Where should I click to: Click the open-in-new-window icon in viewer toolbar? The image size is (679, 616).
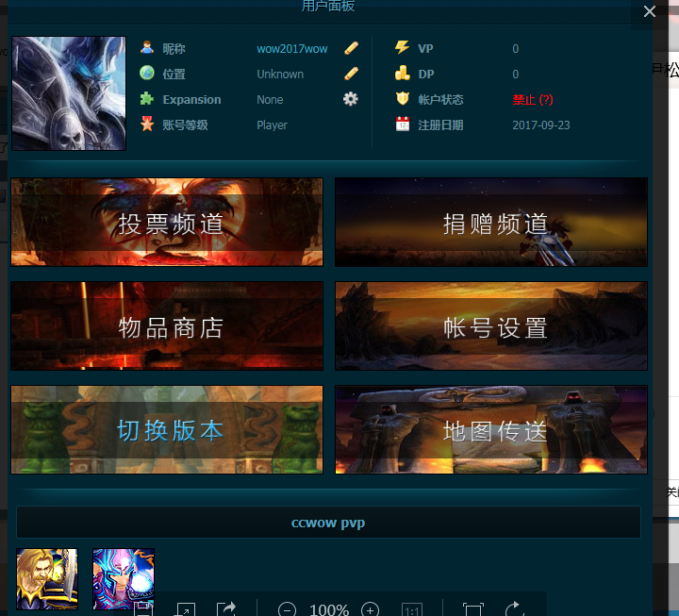pyautogui.click(x=186, y=610)
